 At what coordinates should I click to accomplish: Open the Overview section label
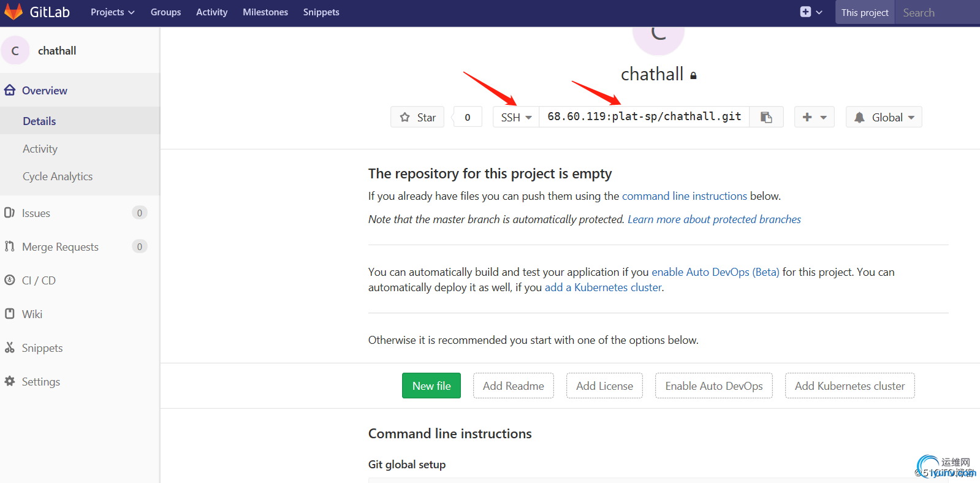click(x=45, y=90)
